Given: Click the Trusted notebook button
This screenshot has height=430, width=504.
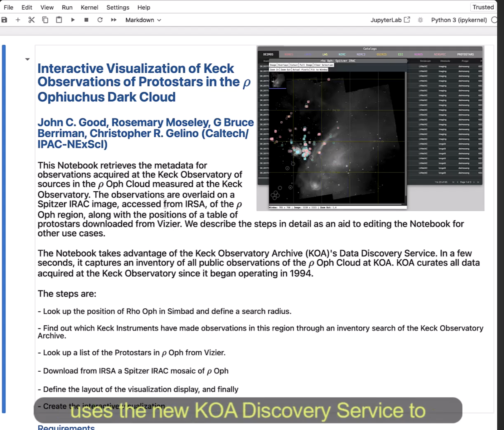Looking at the screenshot, I should pyautogui.click(x=483, y=7).
